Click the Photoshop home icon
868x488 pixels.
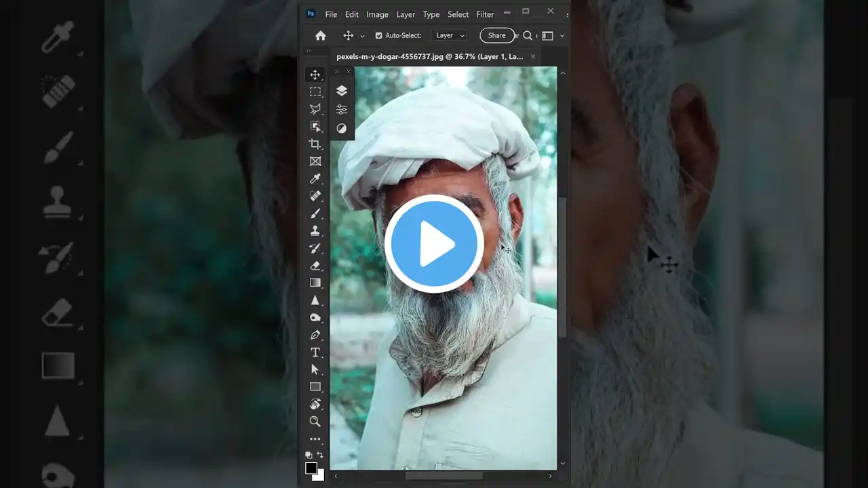tap(319, 35)
